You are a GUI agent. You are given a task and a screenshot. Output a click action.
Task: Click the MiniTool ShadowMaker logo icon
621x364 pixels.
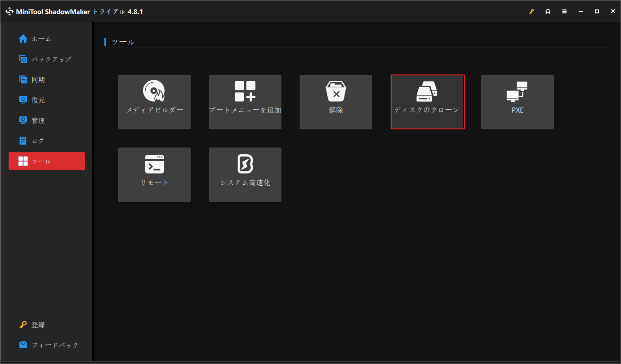[x=10, y=11]
